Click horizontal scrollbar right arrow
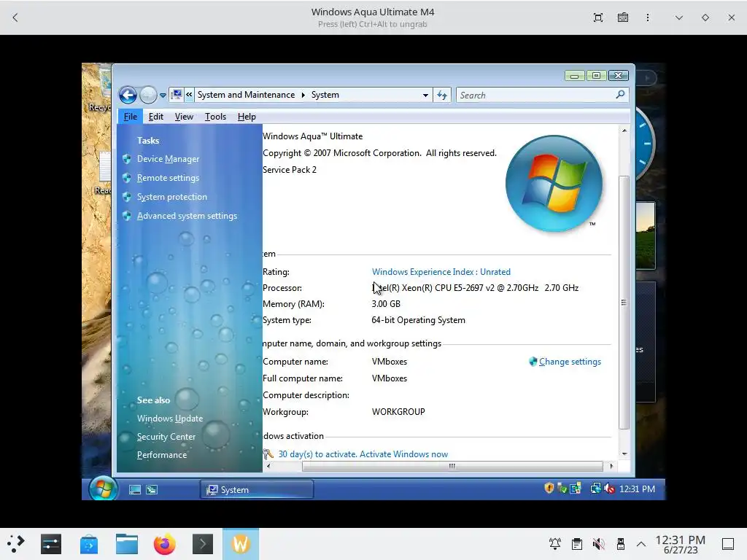The width and height of the screenshot is (747, 560). point(611,466)
